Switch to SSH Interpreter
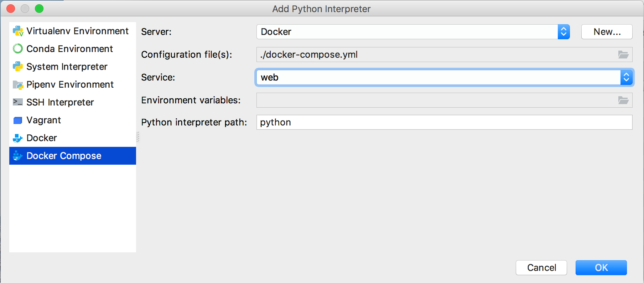644x283 pixels. [73, 102]
